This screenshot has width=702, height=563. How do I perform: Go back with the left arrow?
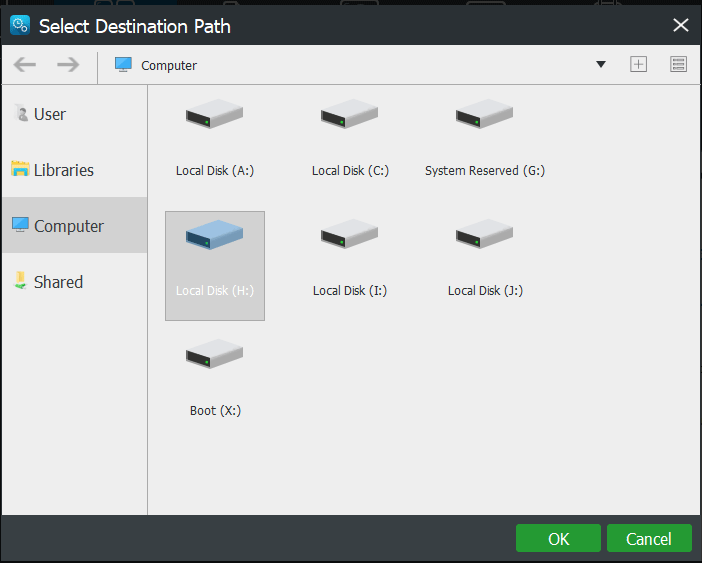pos(25,65)
